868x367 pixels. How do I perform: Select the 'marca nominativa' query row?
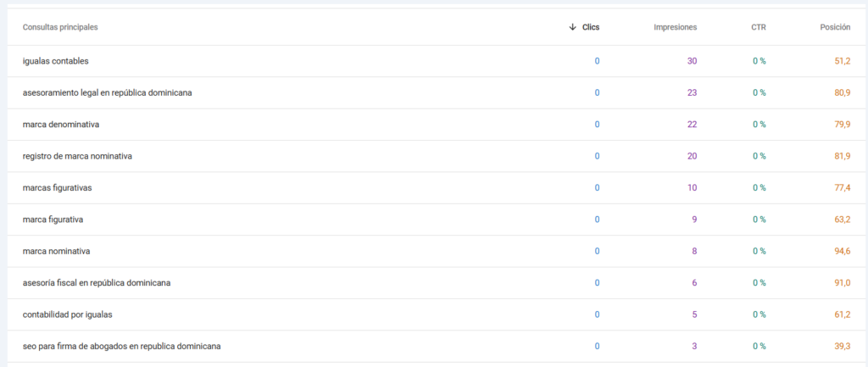434,252
